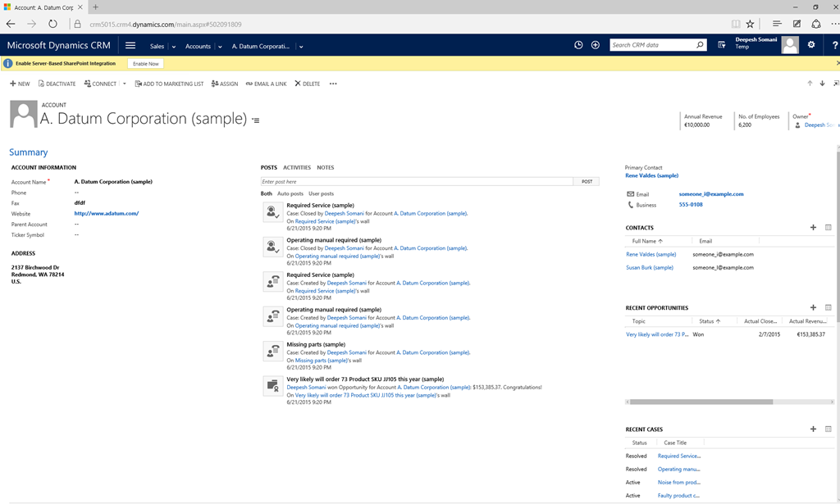Open grid view for Recent Cases
Screen dimensions: 840x504
828,429
